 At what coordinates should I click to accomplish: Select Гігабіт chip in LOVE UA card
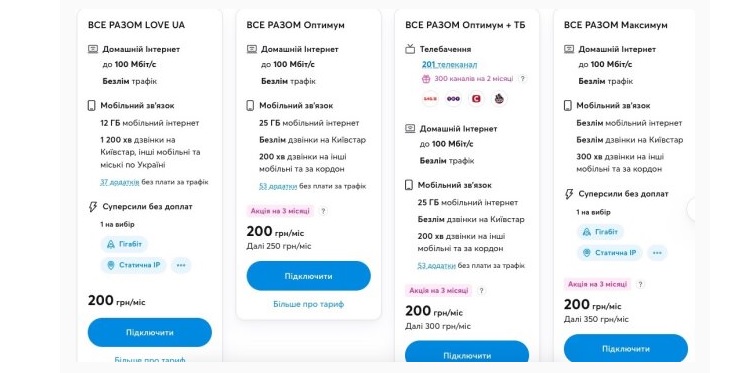pos(124,244)
